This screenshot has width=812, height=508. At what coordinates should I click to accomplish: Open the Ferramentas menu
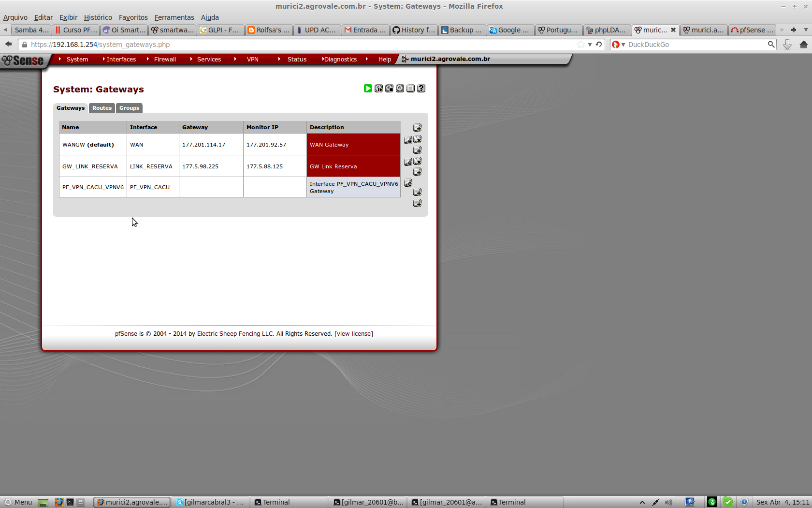[x=174, y=17]
